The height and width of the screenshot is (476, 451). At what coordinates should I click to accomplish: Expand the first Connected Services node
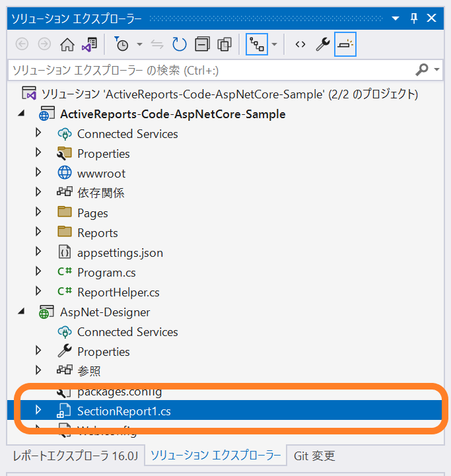tap(38, 133)
